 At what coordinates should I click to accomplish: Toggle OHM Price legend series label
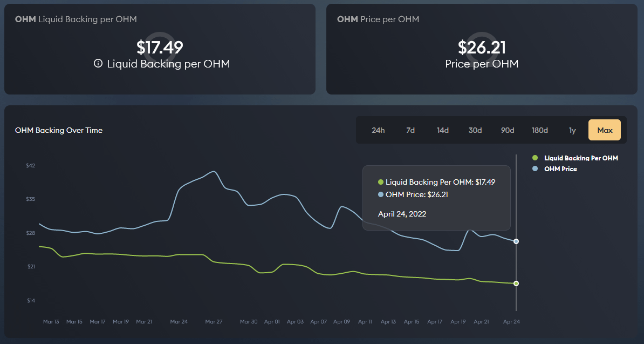[560, 169]
